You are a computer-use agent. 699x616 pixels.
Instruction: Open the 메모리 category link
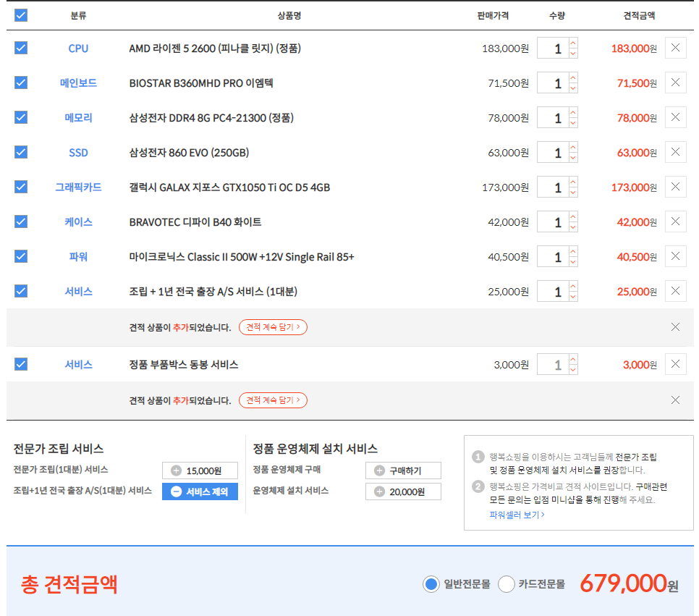point(78,118)
